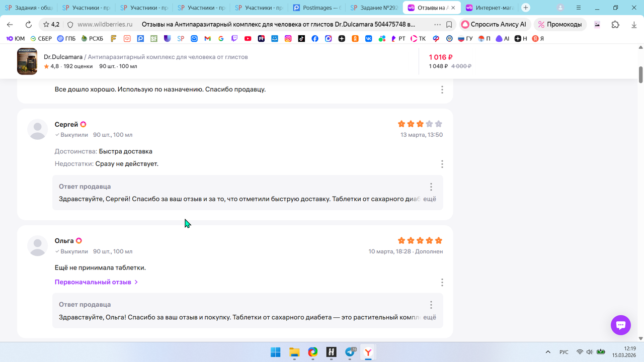Open the VK bookmark icon
The width and height of the screenshot is (644, 362).
369,38
